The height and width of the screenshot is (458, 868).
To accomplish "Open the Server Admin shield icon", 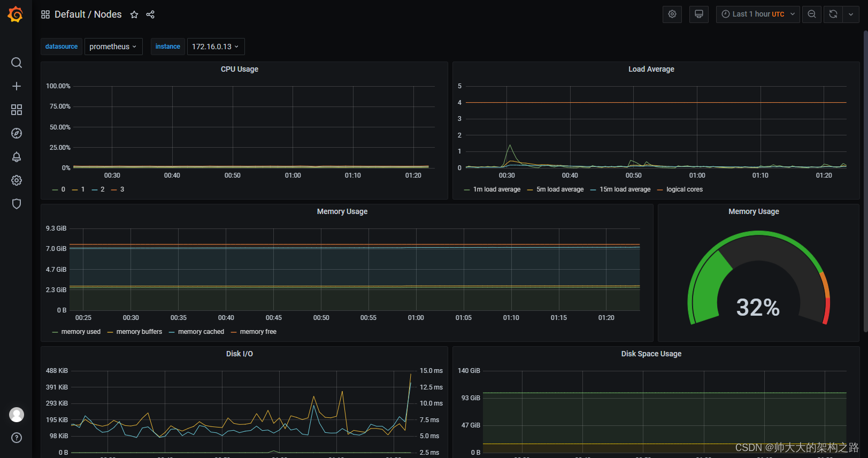I will pyautogui.click(x=17, y=204).
